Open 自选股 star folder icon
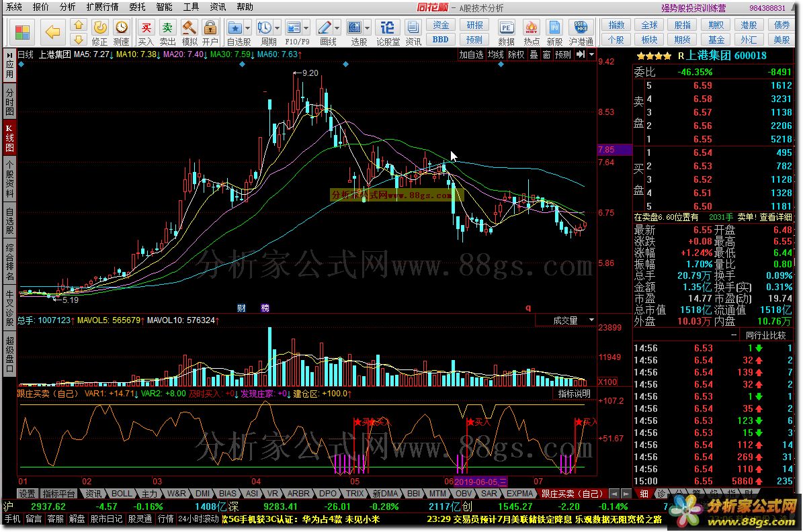The height and width of the screenshot is (532, 803). tap(235, 28)
